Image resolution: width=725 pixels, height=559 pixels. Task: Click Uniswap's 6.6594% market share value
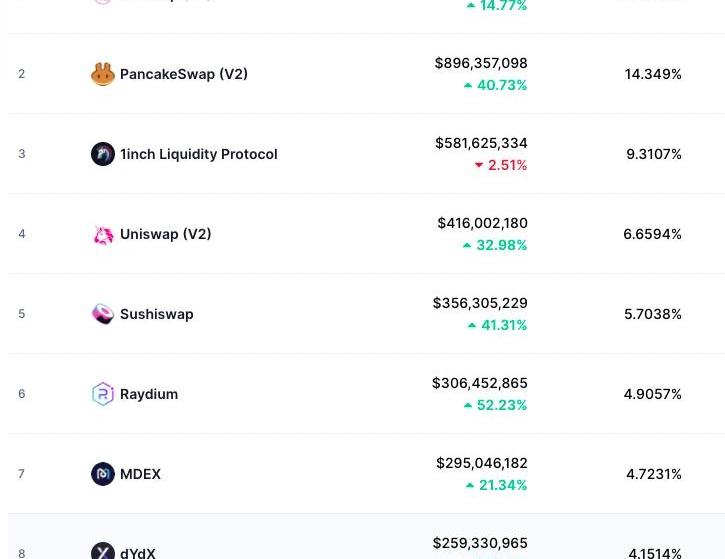pyautogui.click(x=652, y=234)
